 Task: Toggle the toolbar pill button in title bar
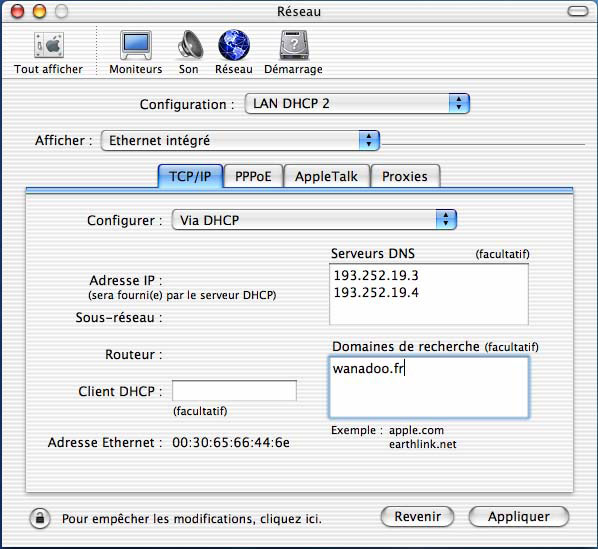[x=578, y=11]
